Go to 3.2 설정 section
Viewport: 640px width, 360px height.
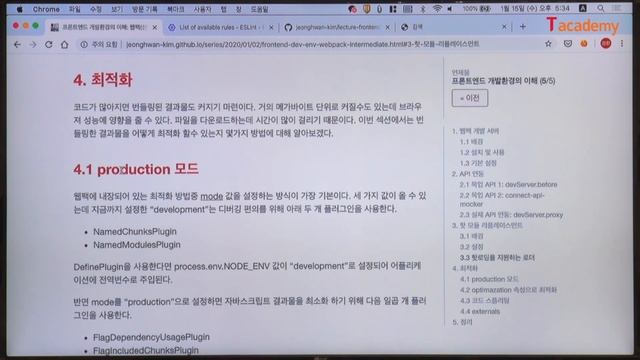[471, 247]
